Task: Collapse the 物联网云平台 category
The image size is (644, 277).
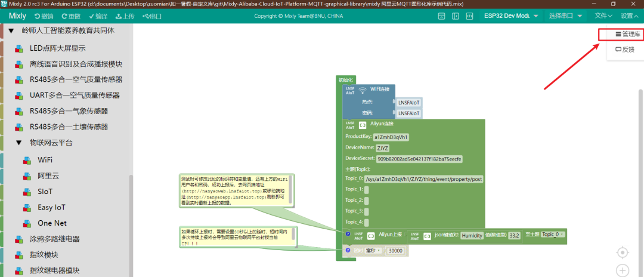Action: [x=18, y=143]
